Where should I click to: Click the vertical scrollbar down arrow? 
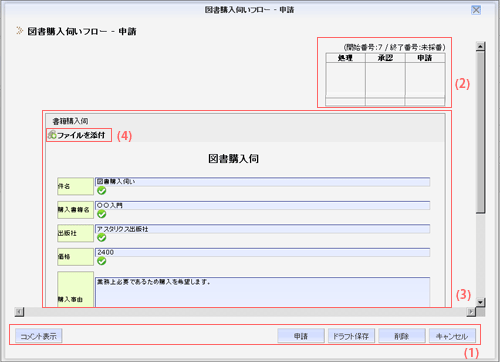pyautogui.click(x=480, y=302)
